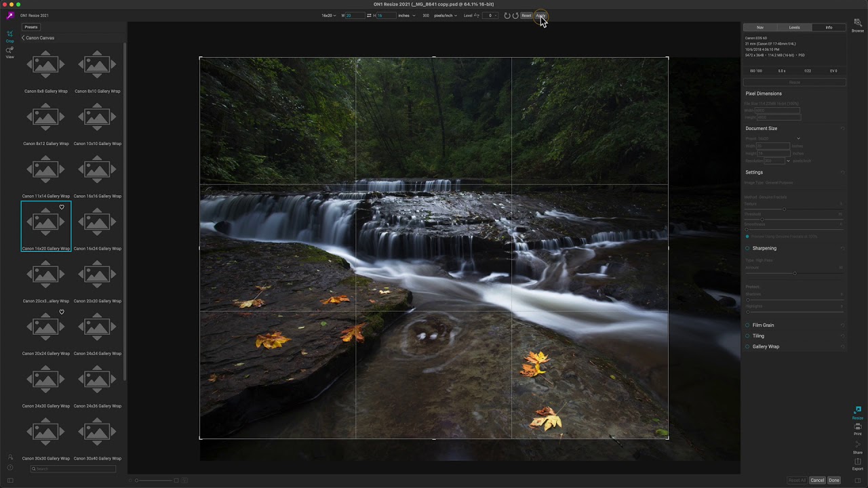868x488 pixels.
Task: Open the 16x20 crop preset dropdown
Action: click(328, 16)
